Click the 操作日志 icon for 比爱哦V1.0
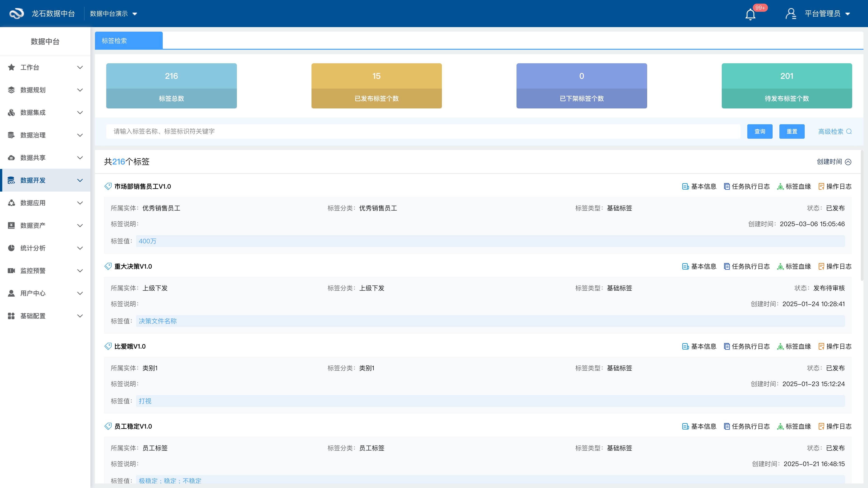This screenshot has height=488, width=868. pos(821,346)
